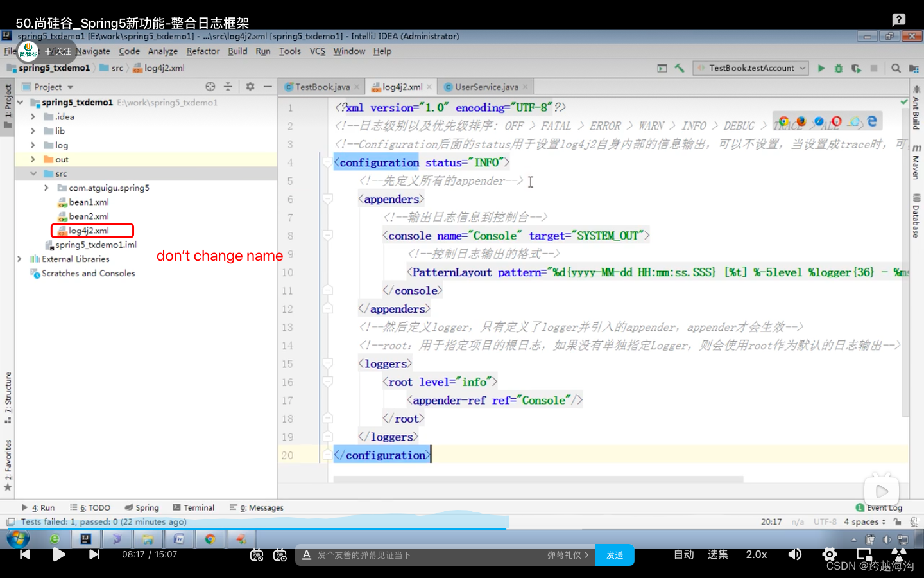The image size is (924, 578).
Task: Change indent 4 spaces setting
Action: [x=865, y=521]
